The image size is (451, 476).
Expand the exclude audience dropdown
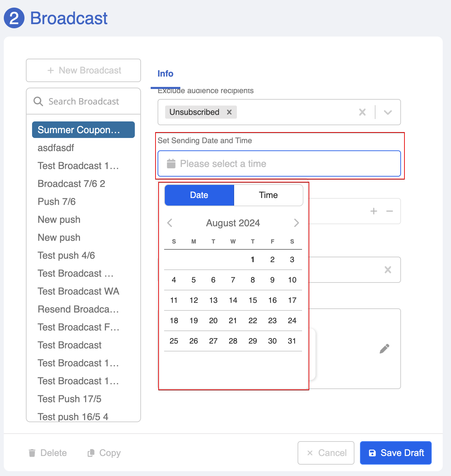[388, 112]
